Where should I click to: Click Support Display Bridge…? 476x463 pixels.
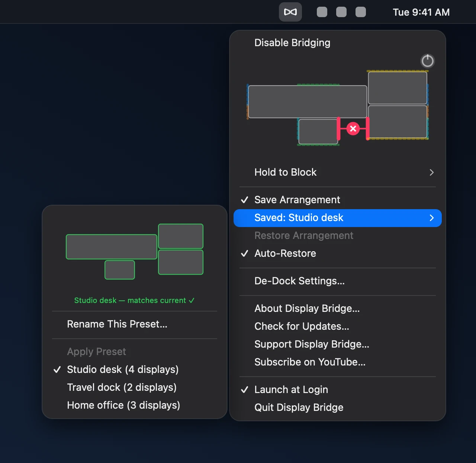(338, 344)
